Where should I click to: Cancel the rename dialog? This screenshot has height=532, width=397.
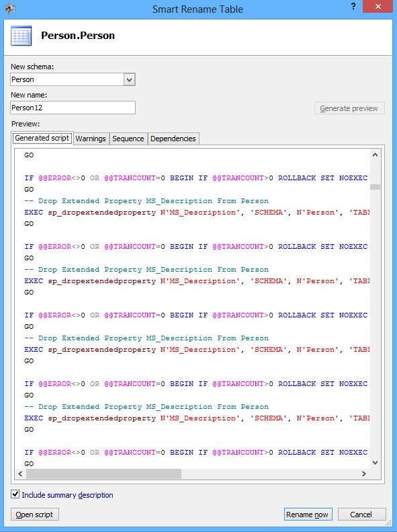pos(361,515)
